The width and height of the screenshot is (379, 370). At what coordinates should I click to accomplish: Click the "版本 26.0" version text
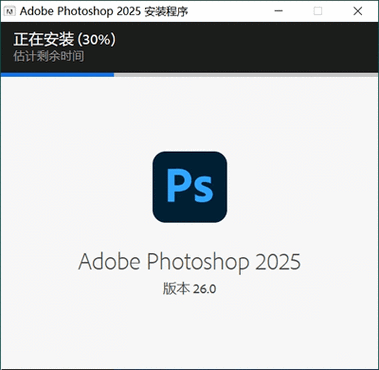pos(189,289)
